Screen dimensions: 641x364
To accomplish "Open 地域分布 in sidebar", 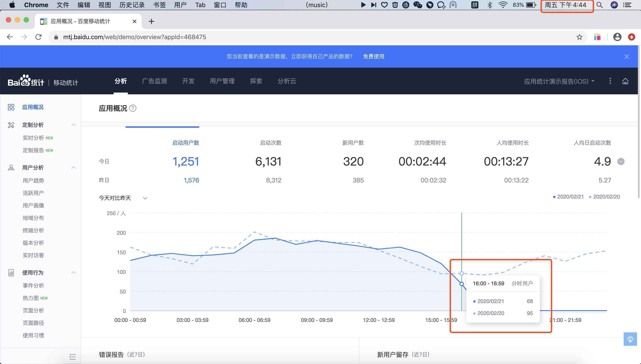I will 33,218.
